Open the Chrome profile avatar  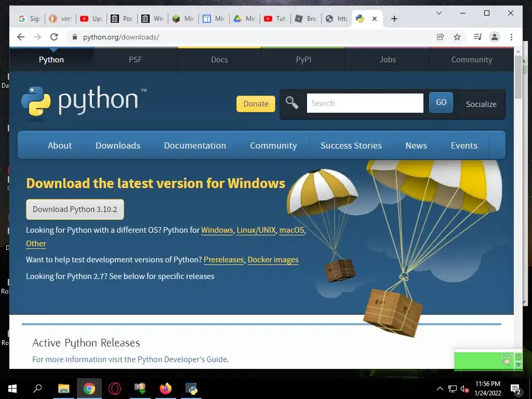coord(495,37)
